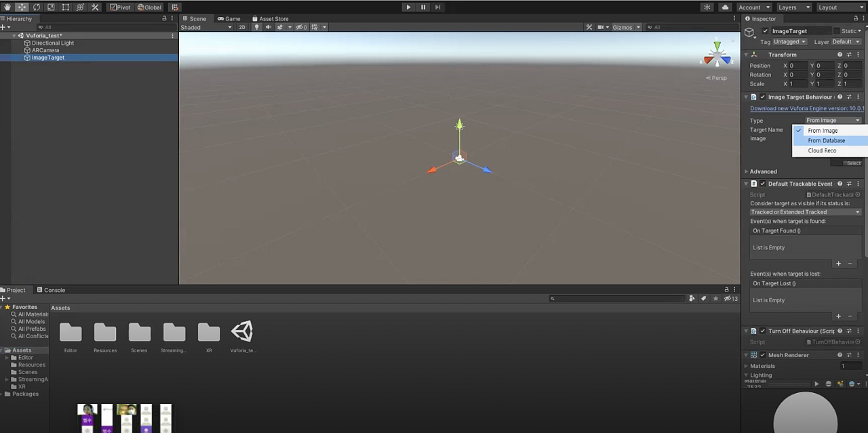Toggle Pivot/Center handle position
The height and width of the screenshot is (433, 868).
120,7
